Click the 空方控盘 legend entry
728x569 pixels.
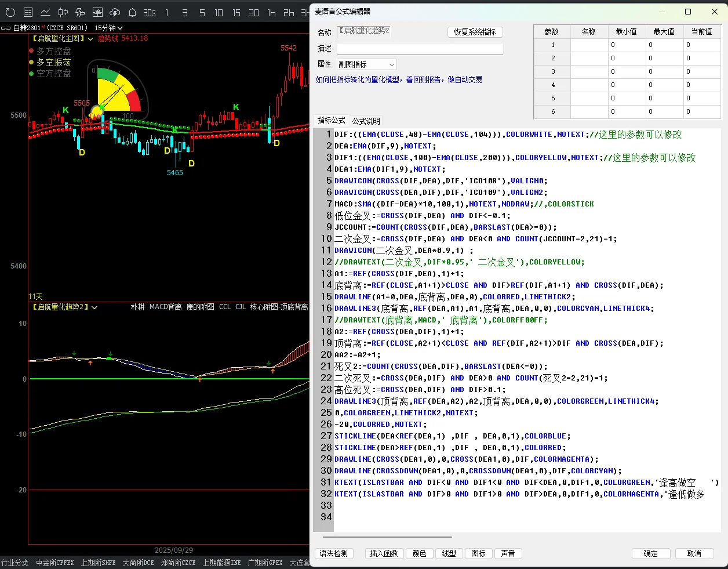tap(50, 74)
